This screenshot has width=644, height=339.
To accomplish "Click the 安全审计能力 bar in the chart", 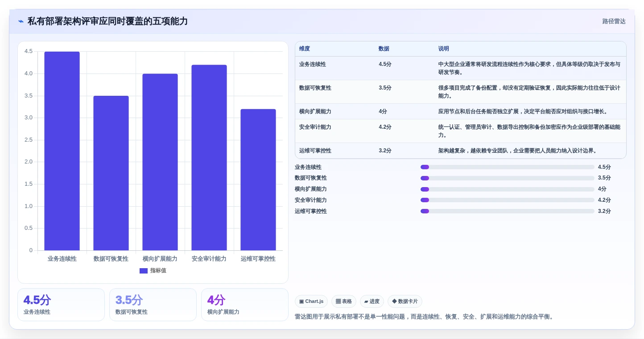I will (x=209, y=158).
